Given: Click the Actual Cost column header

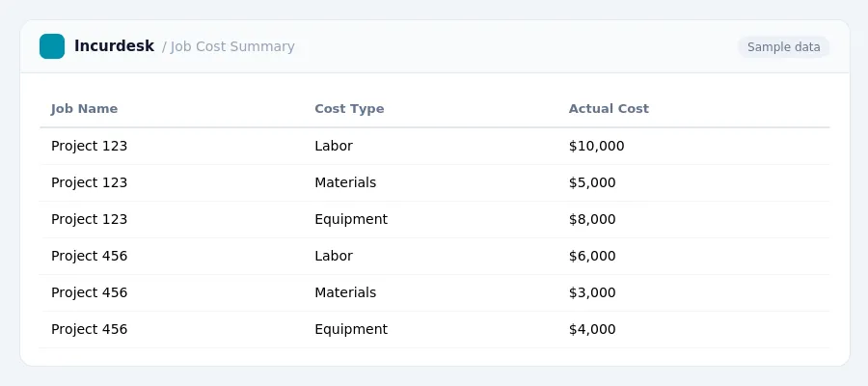Looking at the screenshot, I should [609, 108].
